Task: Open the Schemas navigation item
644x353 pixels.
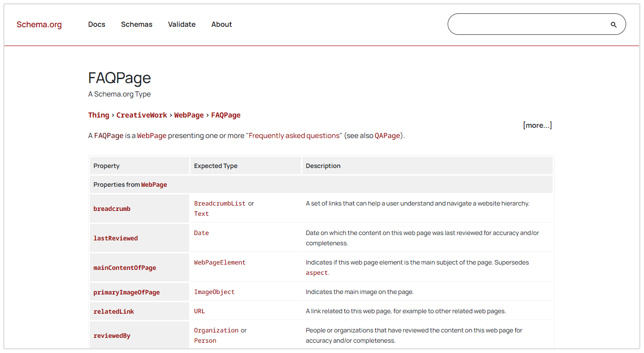Action: (x=136, y=24)
